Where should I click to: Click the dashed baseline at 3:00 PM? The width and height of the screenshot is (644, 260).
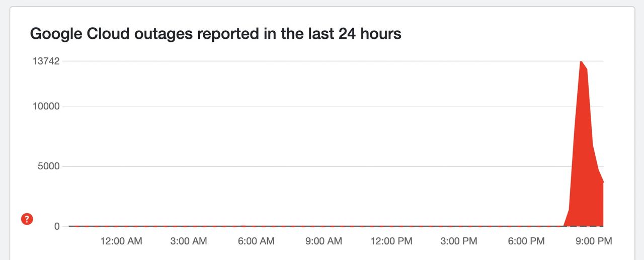coord(458,226)
